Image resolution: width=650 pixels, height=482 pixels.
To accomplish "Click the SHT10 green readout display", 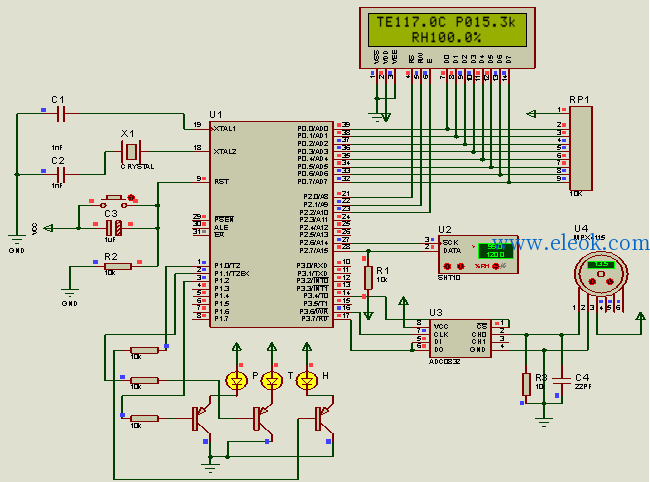I will (496, 251).
